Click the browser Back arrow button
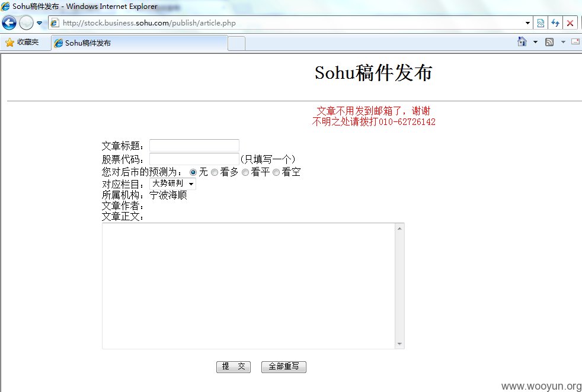Screen dimensions: 582x392 pos(9,23)
